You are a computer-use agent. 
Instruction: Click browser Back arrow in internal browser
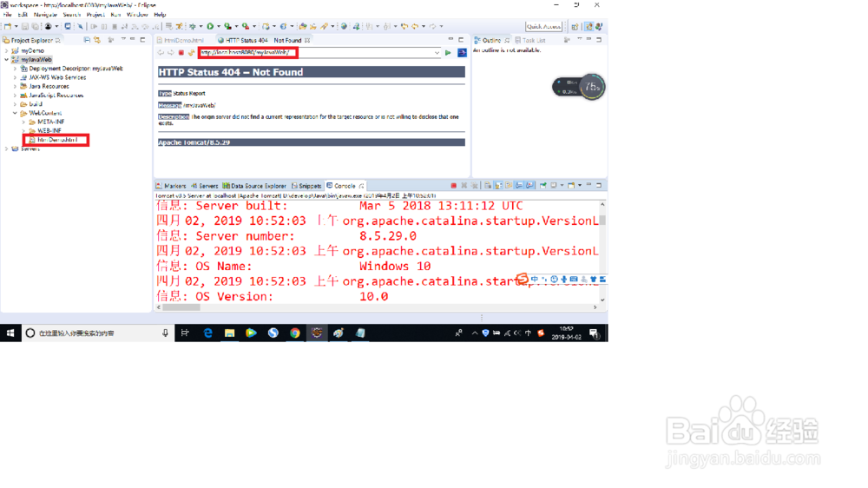161,53
